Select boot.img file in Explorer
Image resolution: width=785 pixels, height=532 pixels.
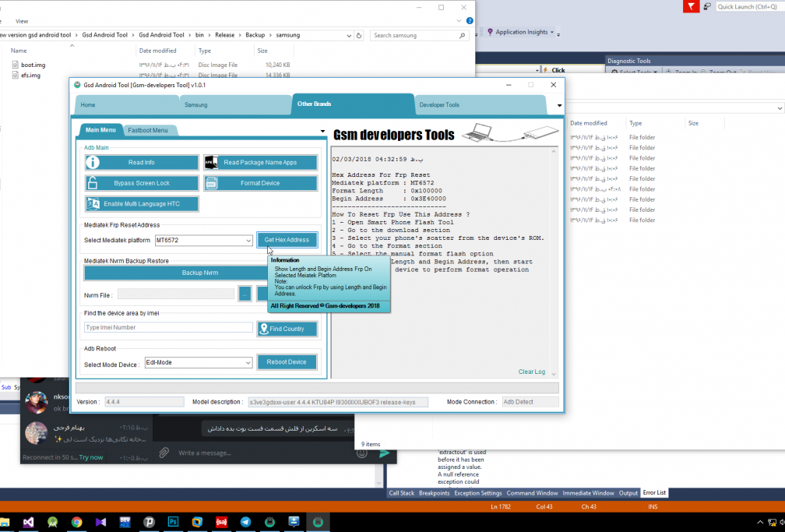[x=33, y=65]
